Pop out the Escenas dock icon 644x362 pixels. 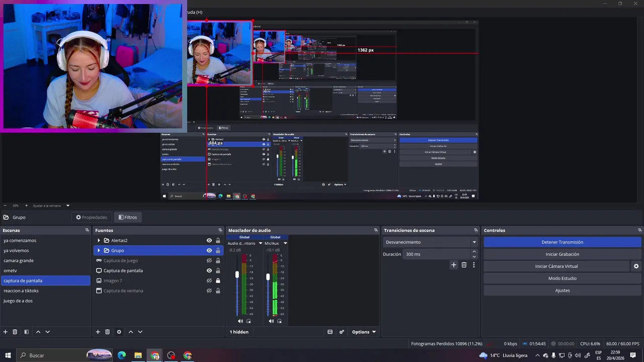tap(87, 230)
